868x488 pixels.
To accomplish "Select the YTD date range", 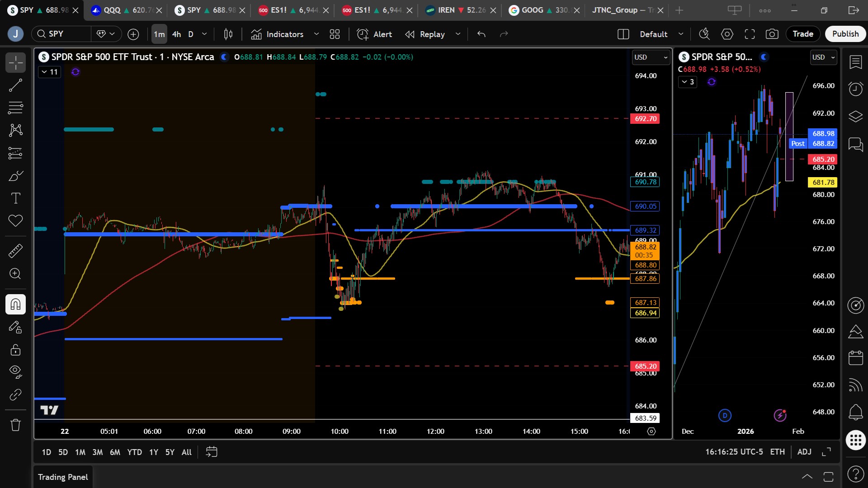I will (134, 452).
